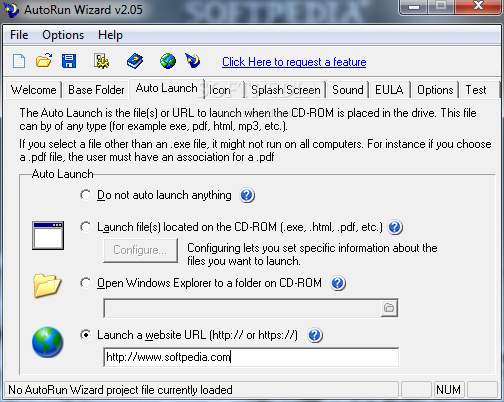This screenshot has height=402, width=504.
Task: Click the status text No AutoRun Wizard project file
Action: click(120, 390)
